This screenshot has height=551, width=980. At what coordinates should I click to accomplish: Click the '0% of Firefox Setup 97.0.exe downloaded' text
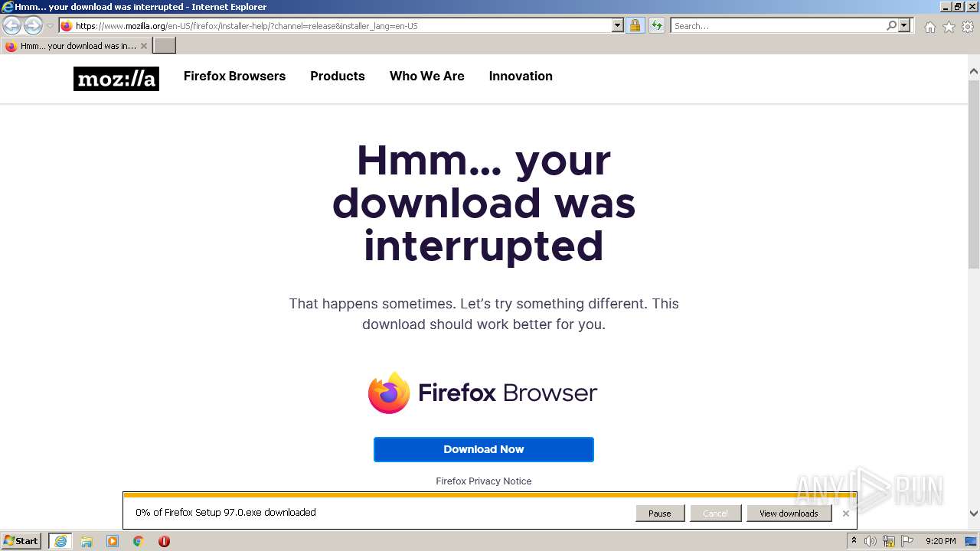(x=226, y=513)
